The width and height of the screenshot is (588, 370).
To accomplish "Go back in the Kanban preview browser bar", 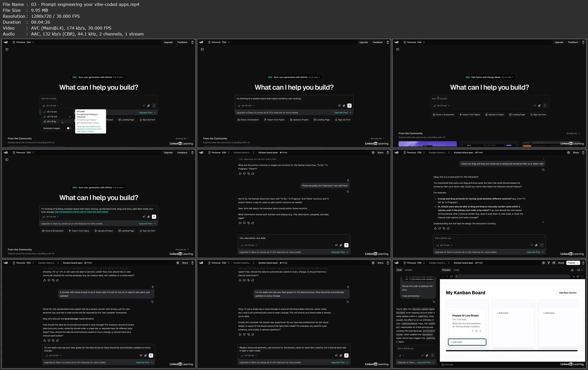I will click(x=443, y=276).
